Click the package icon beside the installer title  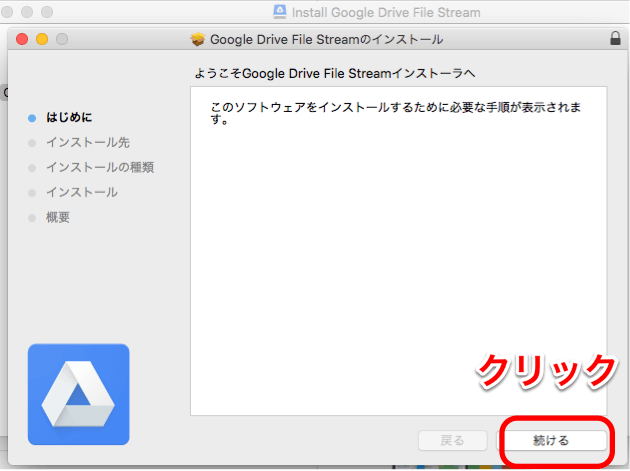click(x=197, y=39)
